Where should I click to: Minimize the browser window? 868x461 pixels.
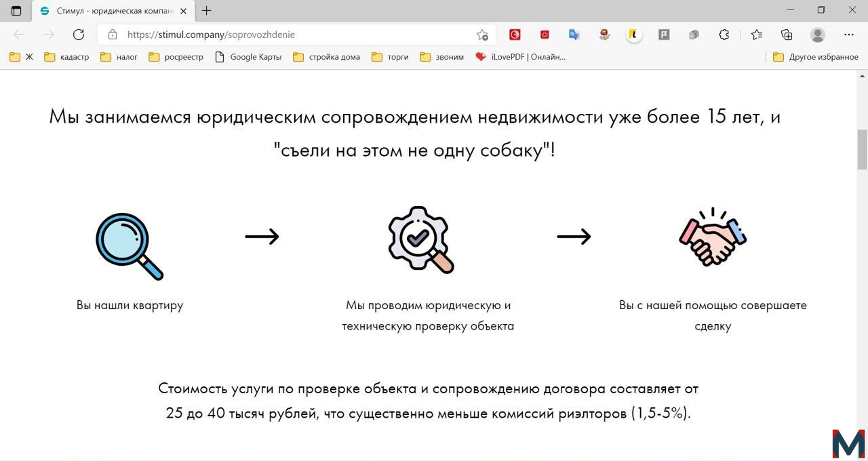(790, 10)
